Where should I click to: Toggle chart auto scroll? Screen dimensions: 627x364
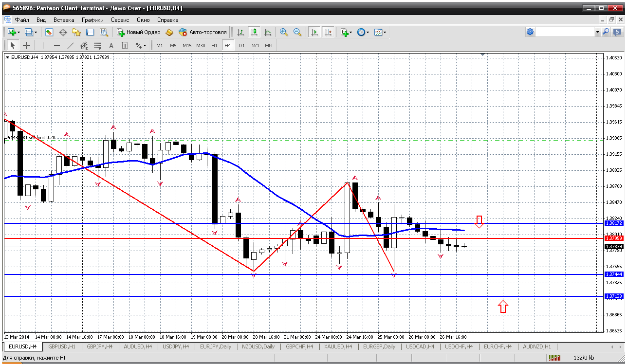[x=314, y=32]
